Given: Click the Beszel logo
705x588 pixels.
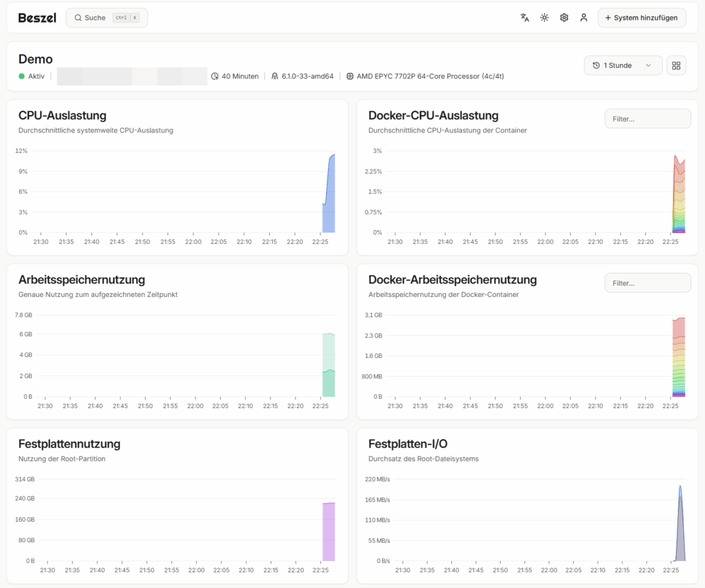Looking at the screenshot, I should click(37, 17).
